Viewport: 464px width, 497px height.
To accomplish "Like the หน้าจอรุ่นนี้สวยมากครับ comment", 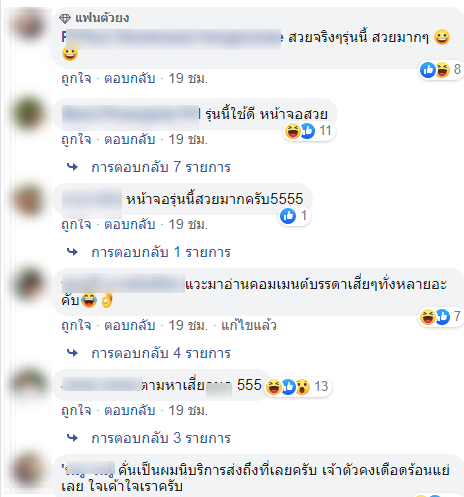I will (x=76, y=224).
